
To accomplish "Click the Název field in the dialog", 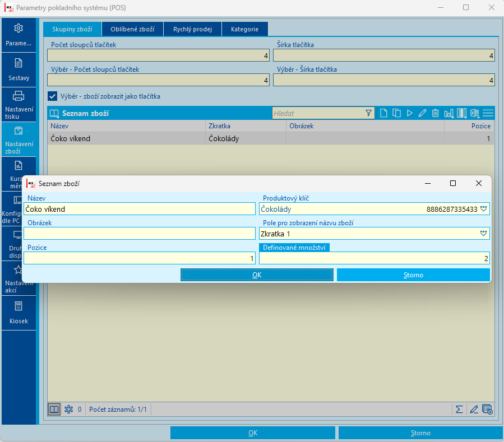I will (140, 209).
